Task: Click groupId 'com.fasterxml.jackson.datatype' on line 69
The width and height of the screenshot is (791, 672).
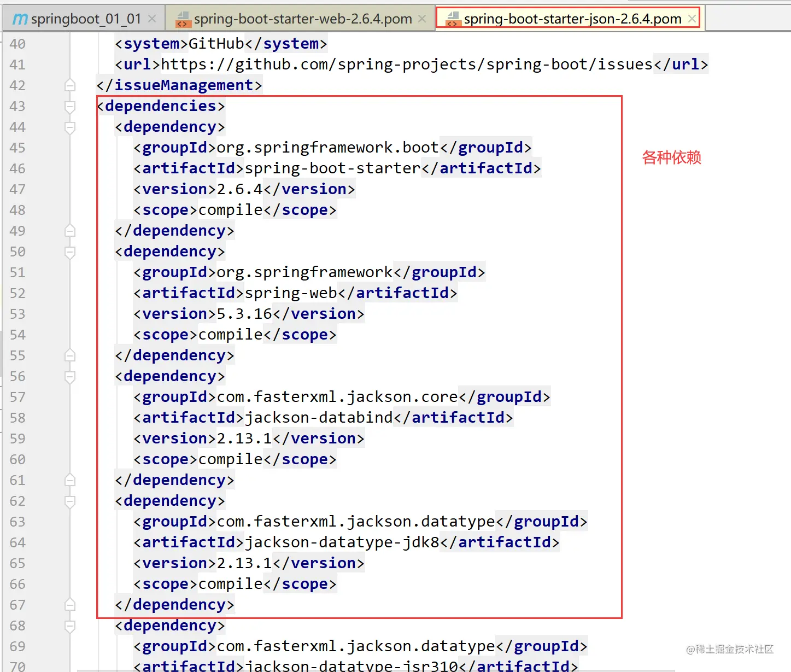Action: pos(356,646)
